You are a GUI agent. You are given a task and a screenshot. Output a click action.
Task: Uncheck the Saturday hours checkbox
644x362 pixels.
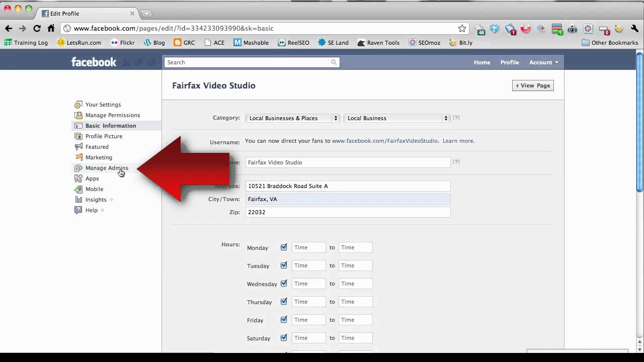coord(284,337)
